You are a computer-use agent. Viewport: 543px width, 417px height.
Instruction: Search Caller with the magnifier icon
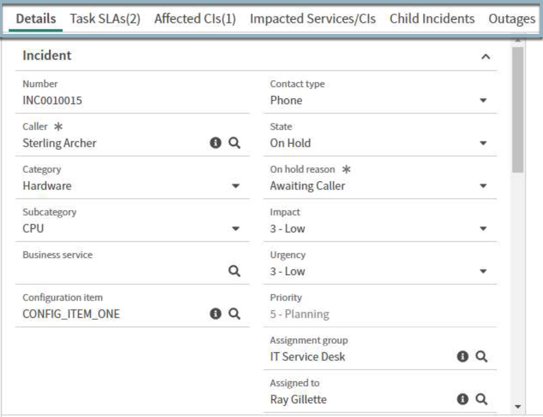tap(234, 143)
